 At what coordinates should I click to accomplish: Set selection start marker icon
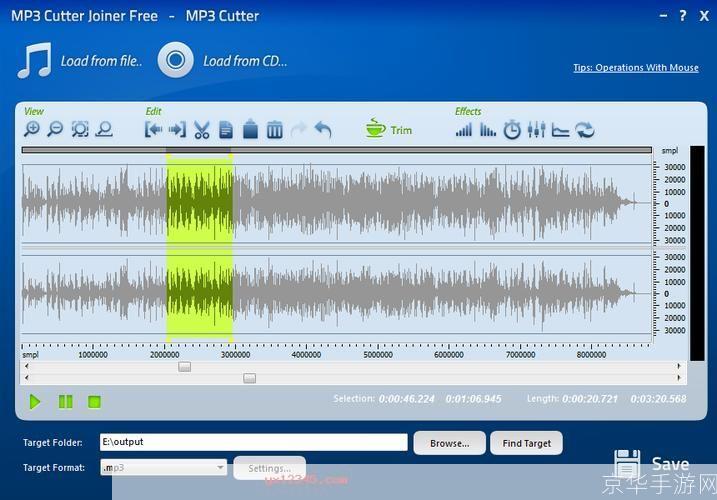coord(154,130)
